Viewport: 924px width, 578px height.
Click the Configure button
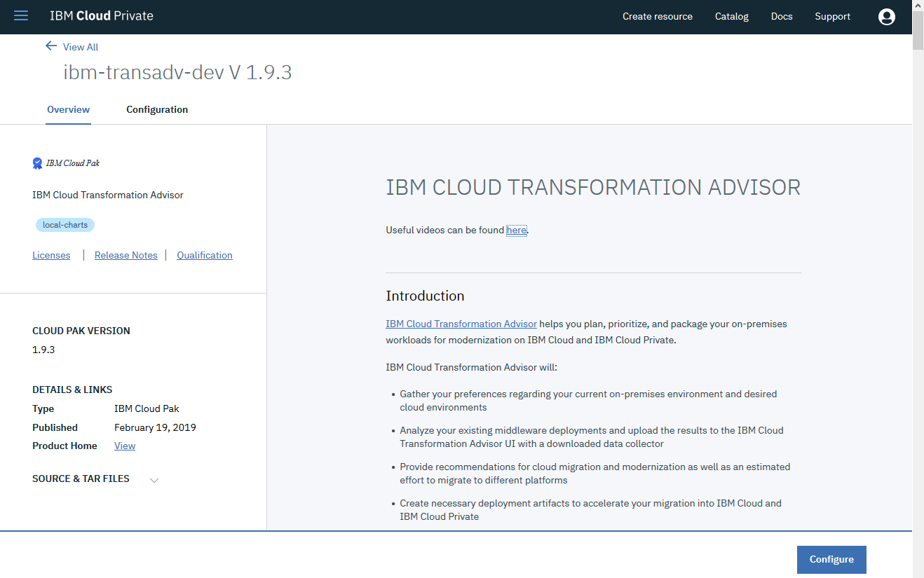[x=831, y=559]
